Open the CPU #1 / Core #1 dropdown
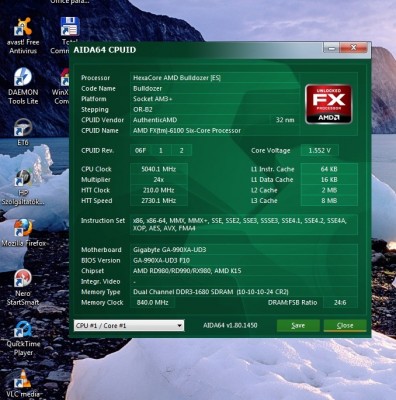Viewport: 396px width, 400px height. 129,326
